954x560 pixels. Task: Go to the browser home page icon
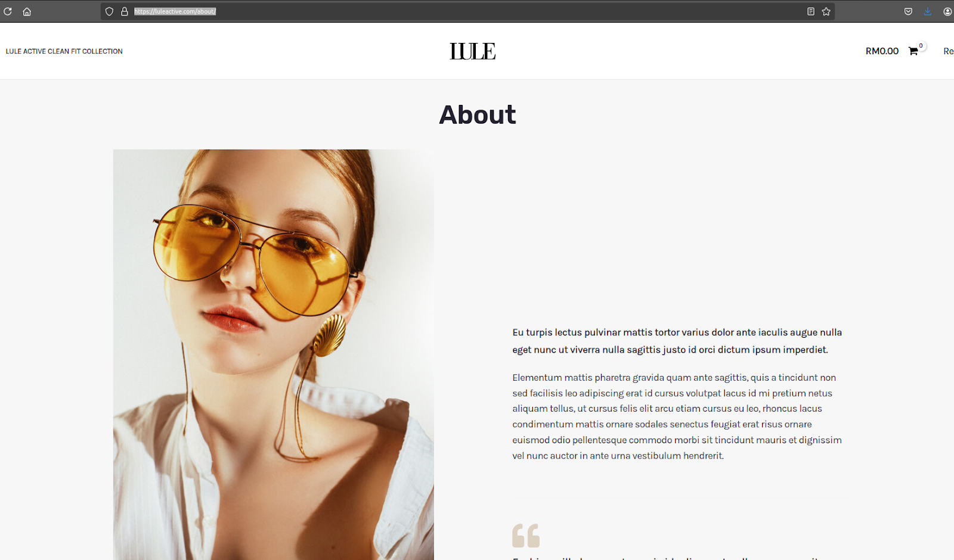[27, 11]
